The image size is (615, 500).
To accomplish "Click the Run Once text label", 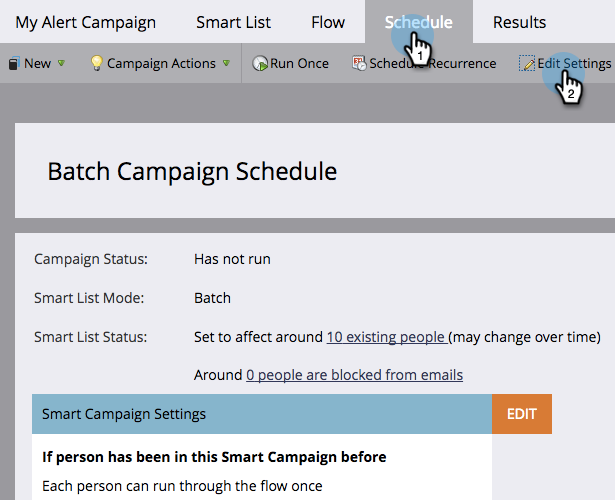I will [299, 63].
